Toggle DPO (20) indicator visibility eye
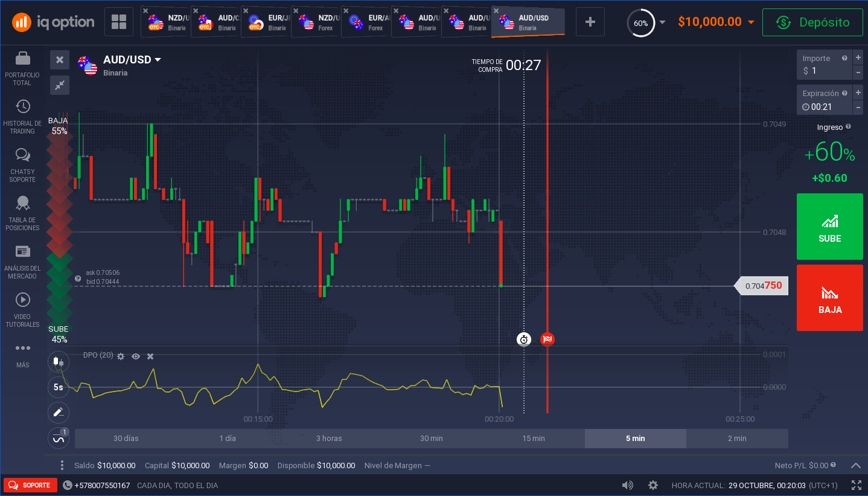The width and height of the screenshot is (868, 496). pyautogui.click(x=136, y=356)
